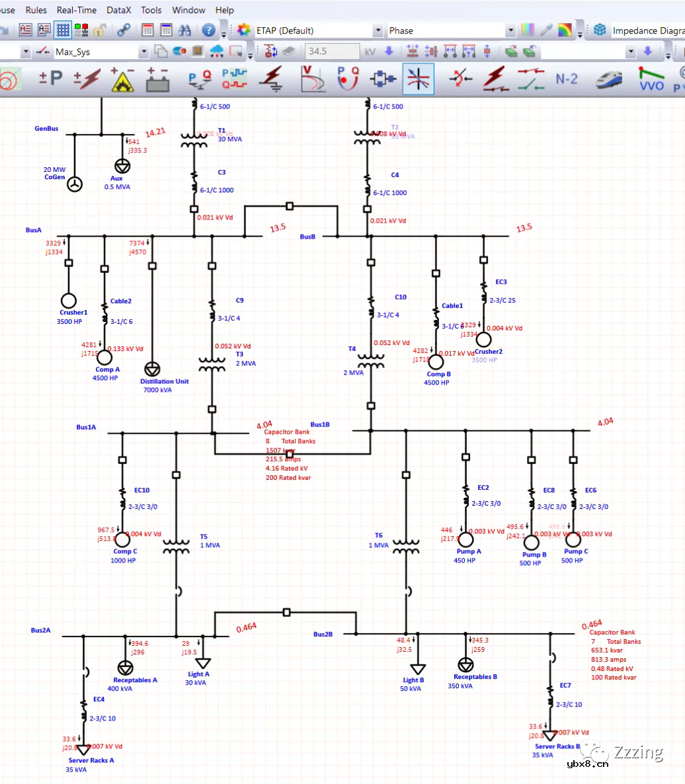Screen dimensions: 685x784
Task: Click the rainbow color theme swatch
Action: [565, 30]
